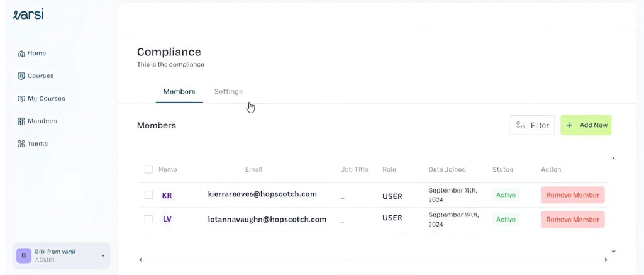
Task: Check the box for kierrareeves@hopscotch.com
Action: (x=148, y=195)
